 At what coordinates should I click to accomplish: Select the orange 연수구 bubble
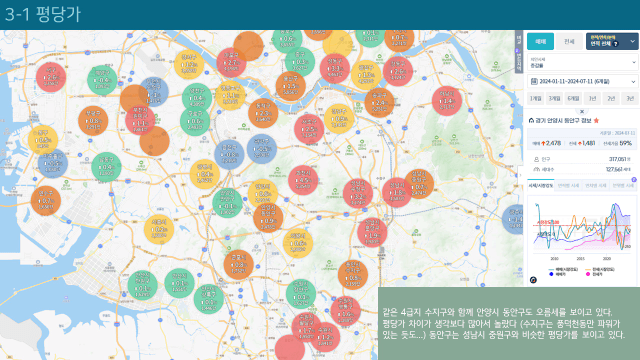[46, 201]
